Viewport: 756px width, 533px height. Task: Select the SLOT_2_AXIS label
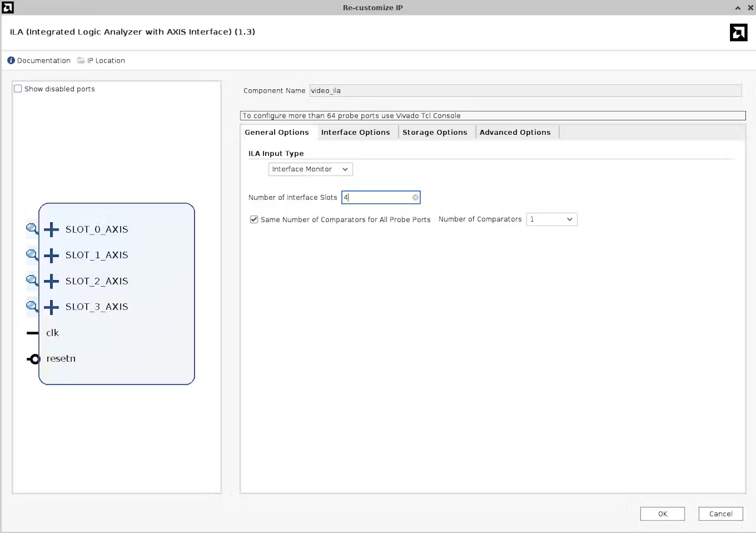pos(97,281)
